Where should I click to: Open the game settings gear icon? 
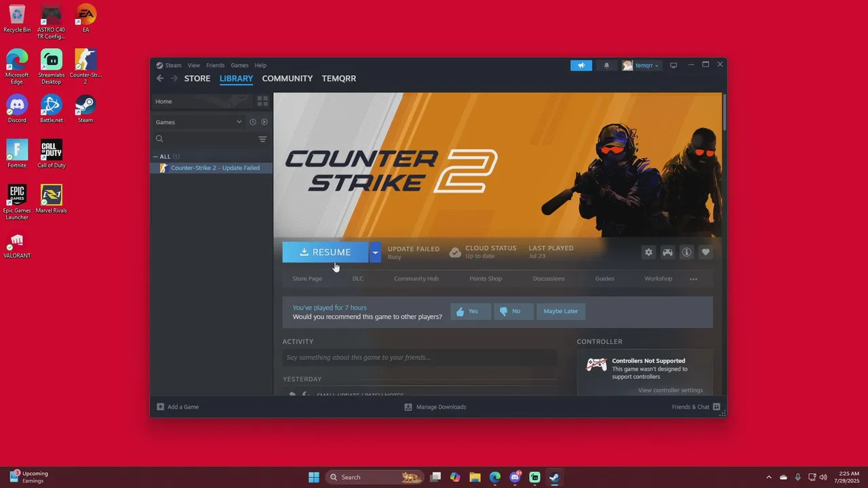[648, 252]
